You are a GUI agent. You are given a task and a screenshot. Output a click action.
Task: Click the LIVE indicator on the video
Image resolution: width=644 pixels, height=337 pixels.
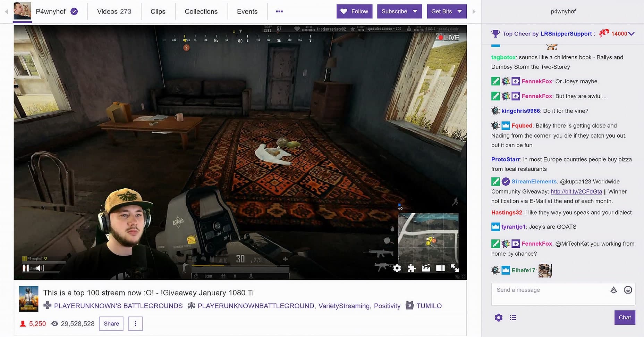[x=448, y=38]
